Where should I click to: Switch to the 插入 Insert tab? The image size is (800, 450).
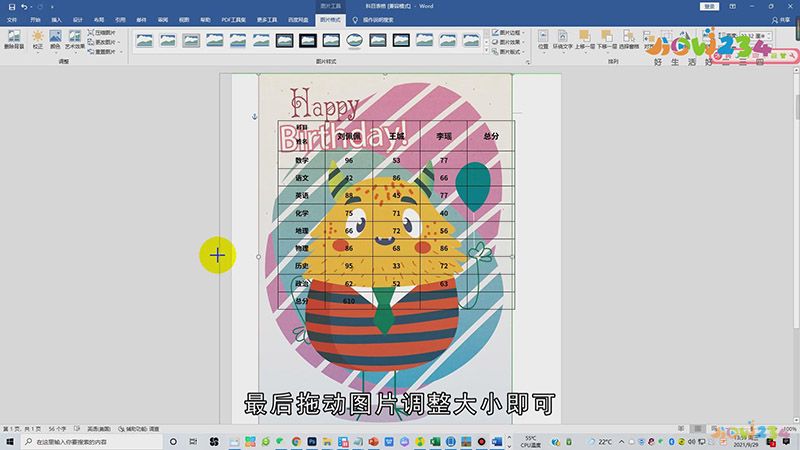pos(56,20)
